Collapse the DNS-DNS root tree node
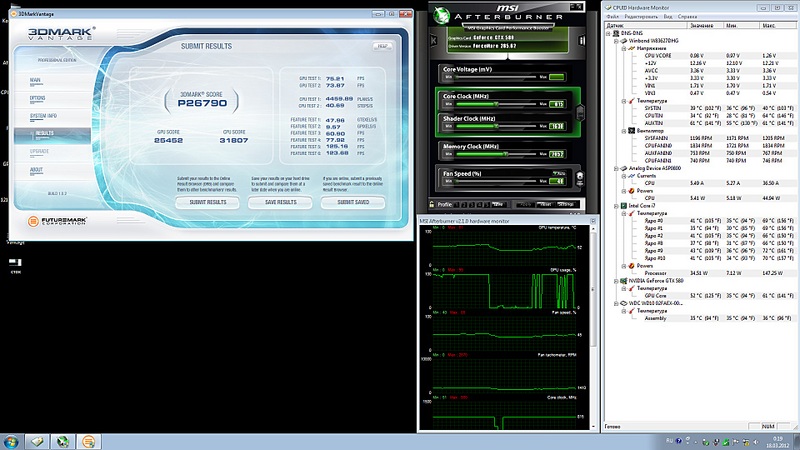 [608, 33]
